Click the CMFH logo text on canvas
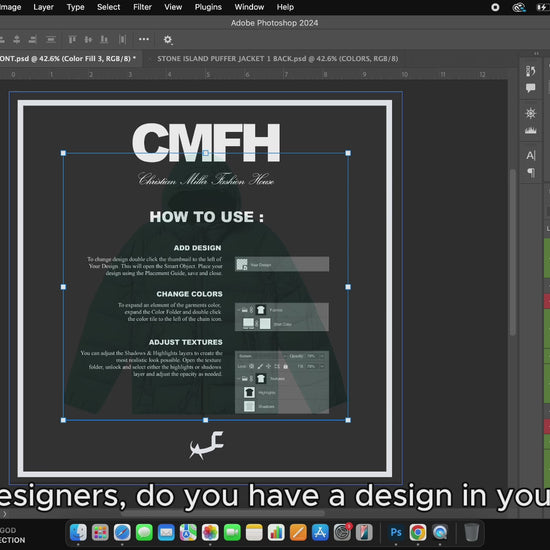550x550 pixels. tap(206, 142)
